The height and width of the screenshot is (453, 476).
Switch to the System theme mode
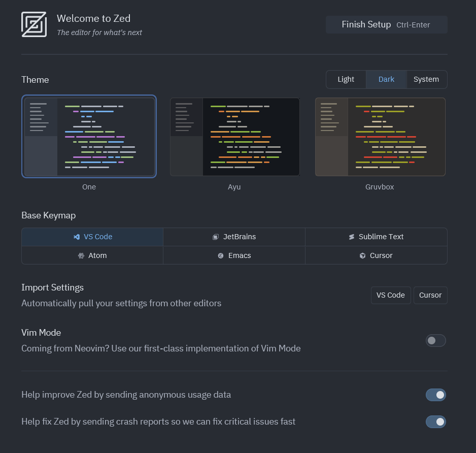pyautogui.click(x=426, y=79)
